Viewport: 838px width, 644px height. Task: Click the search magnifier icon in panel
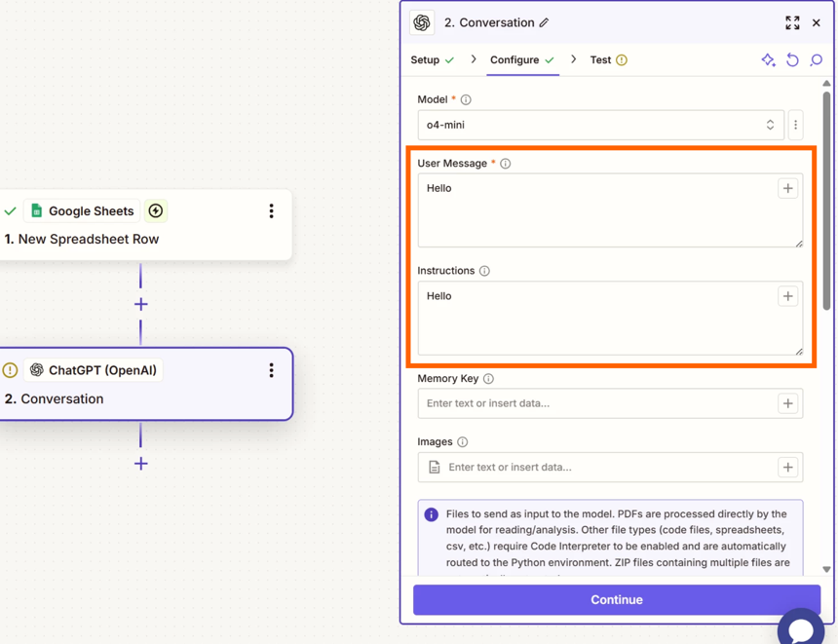817,60
